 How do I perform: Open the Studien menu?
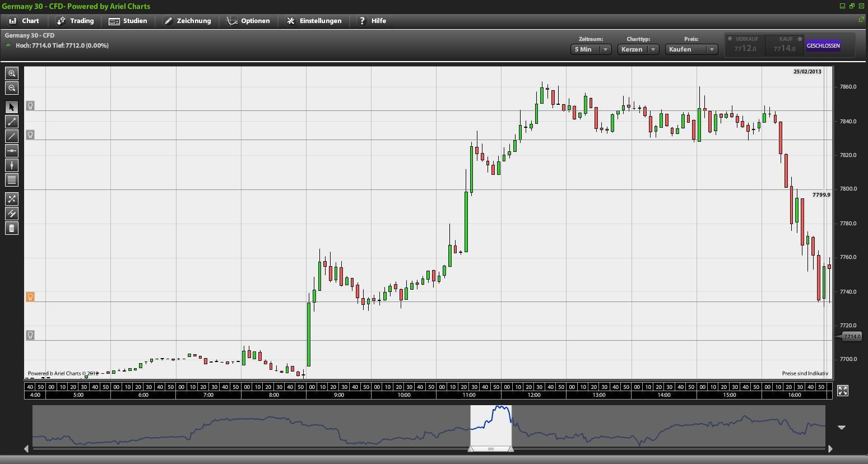[x=128, y=21]
